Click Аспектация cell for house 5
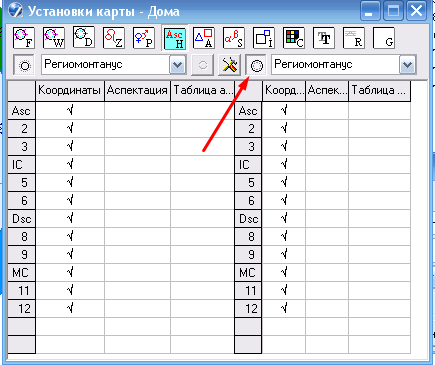Viewport: 435px width, 365px height. click(x=137, y=182)
